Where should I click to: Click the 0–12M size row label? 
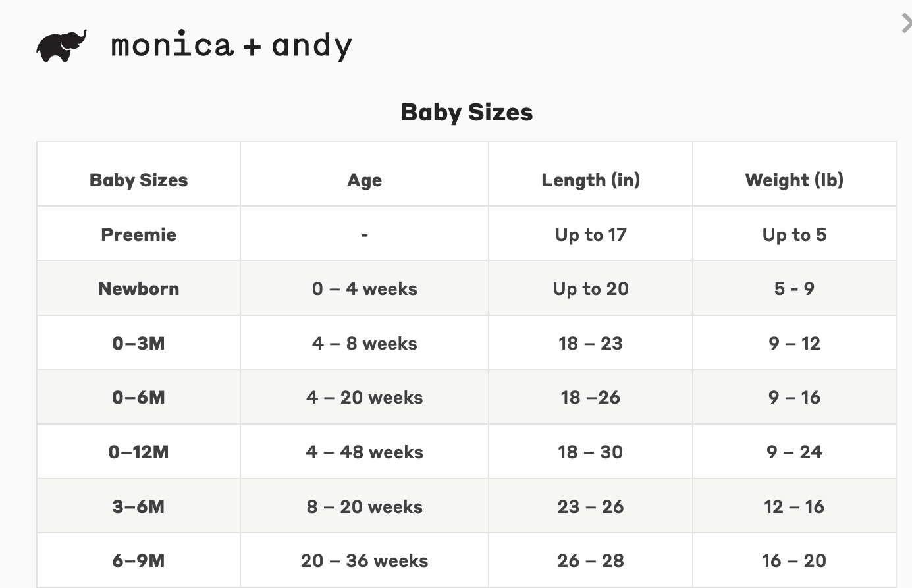[139, 452]
